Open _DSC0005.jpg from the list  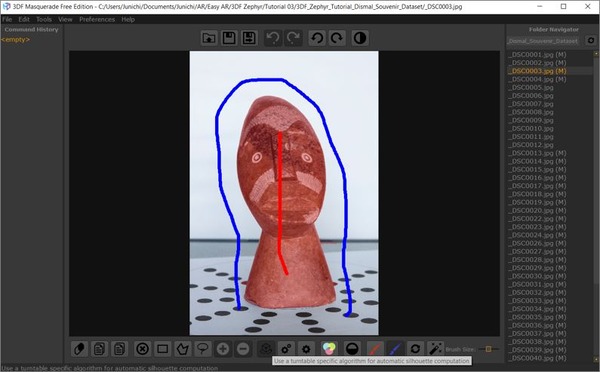pyautogui.click(x=531, y=87)
